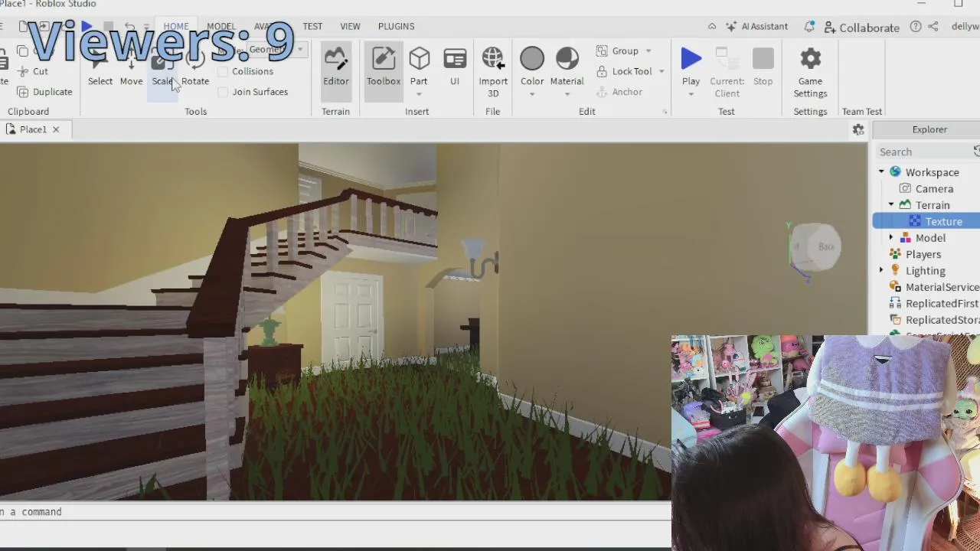Open viewport settings gear icon
Viewport: 980px width, 551px height.
coord(858,130)
